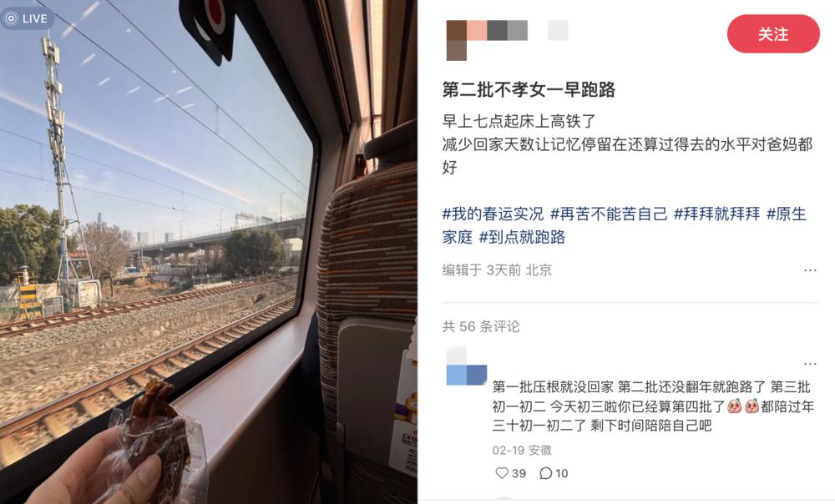Open the #再苦不能苦自己 hashtag
Viewport: 835px width, 504px height.
609,214
